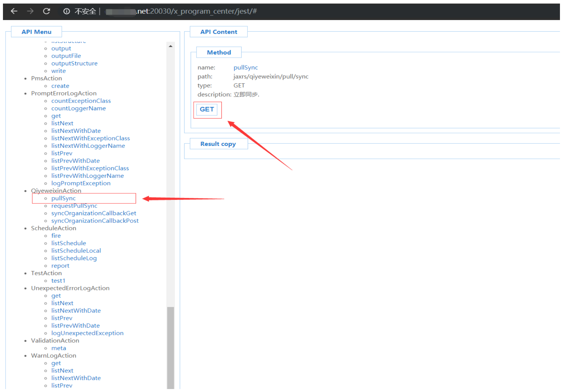Open create under PmsAction

click(x=60, y=86)
